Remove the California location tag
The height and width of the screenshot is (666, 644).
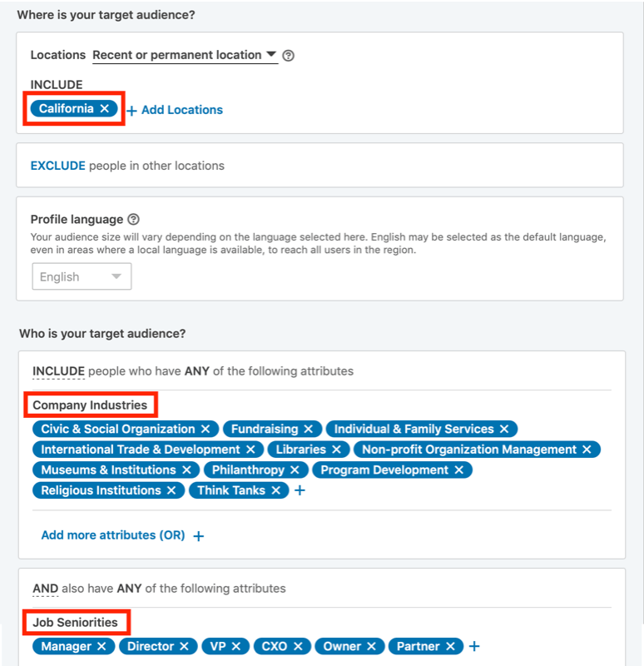point(105,109)
